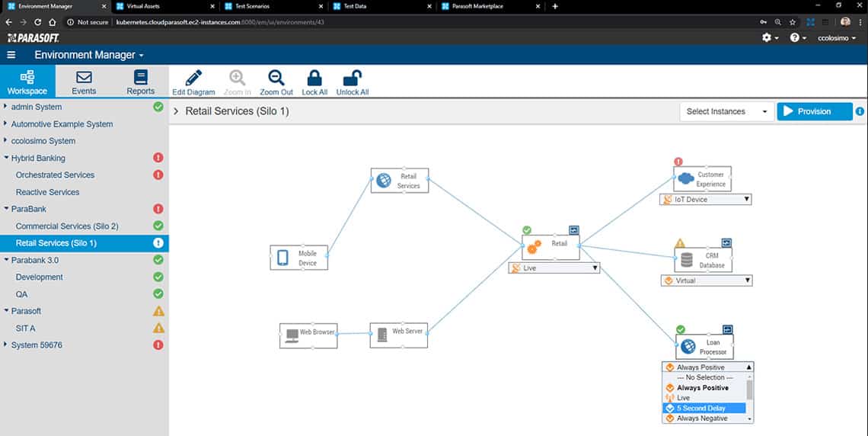The width and height of the screenshot is (868, 436).
Task: Collapse the Hybrid Banking tree node
Action: coord(6,158)
